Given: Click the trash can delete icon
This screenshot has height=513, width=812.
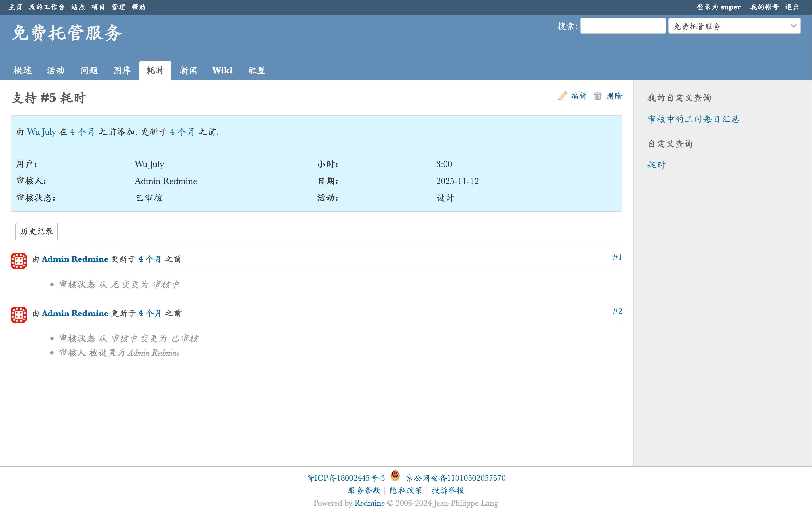Looking at the screenshot, I should 597,96.
